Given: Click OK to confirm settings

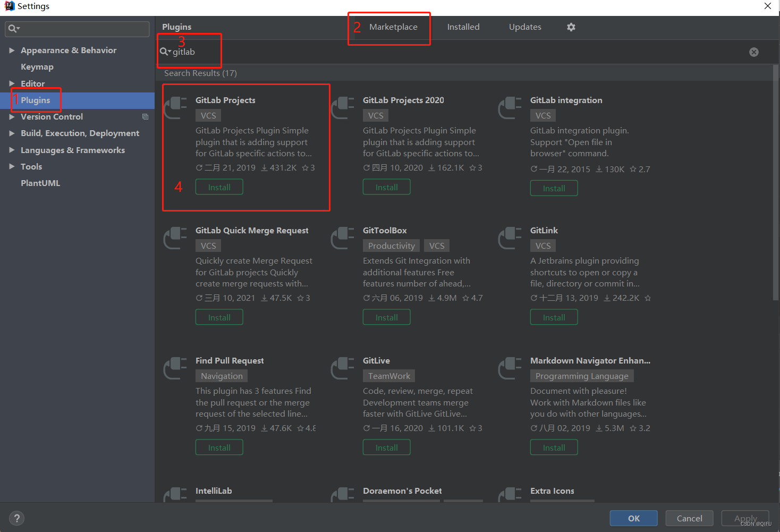Looking at the screenshot, I should coord(634,518).
